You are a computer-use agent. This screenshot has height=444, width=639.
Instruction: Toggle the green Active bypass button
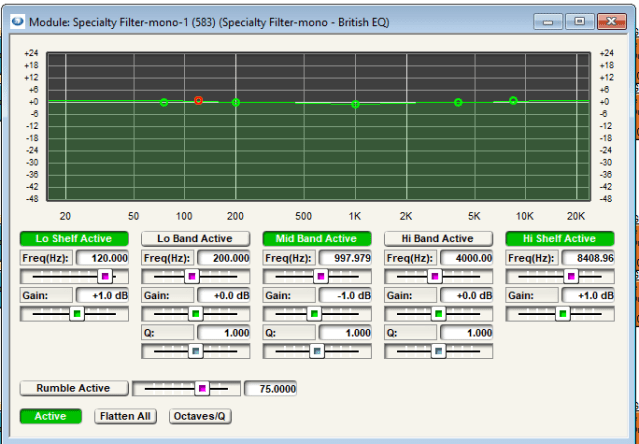click(x=51, y=416)
